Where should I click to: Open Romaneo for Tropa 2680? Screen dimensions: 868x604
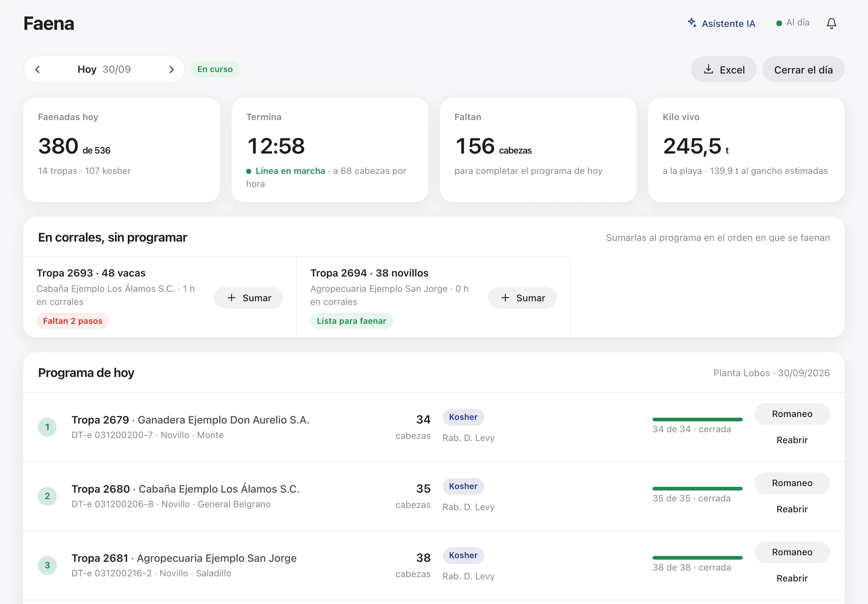click(x=792, y=483)
